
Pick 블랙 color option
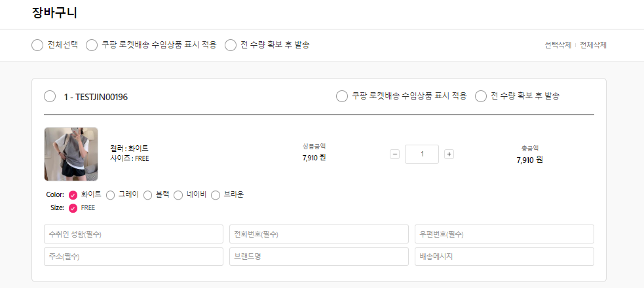pyautogui.click(x=148, y=195)
